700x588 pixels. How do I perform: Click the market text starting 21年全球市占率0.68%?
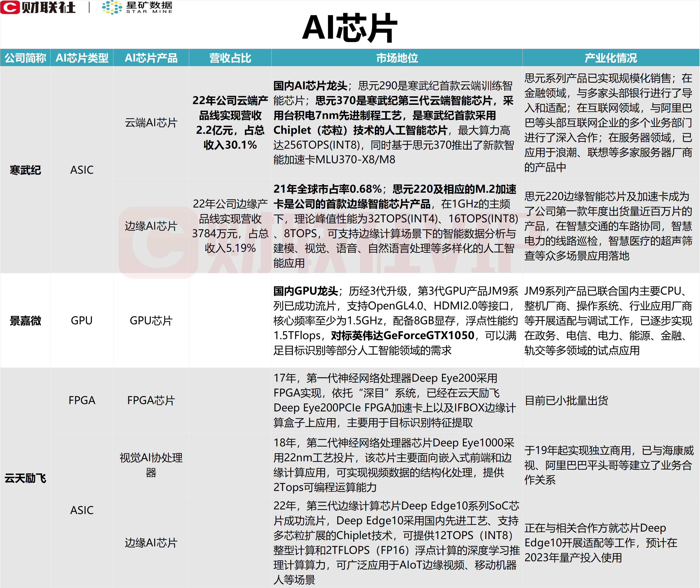pos(397,226)
